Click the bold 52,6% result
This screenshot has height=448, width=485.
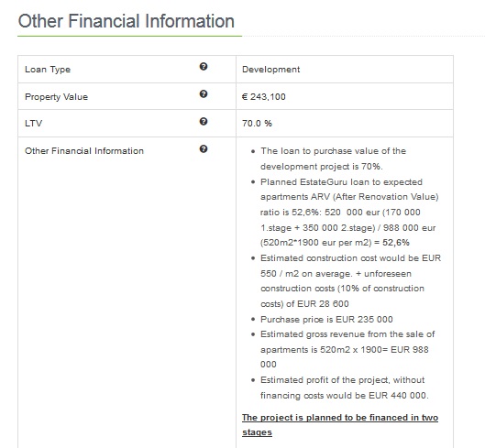396,243
